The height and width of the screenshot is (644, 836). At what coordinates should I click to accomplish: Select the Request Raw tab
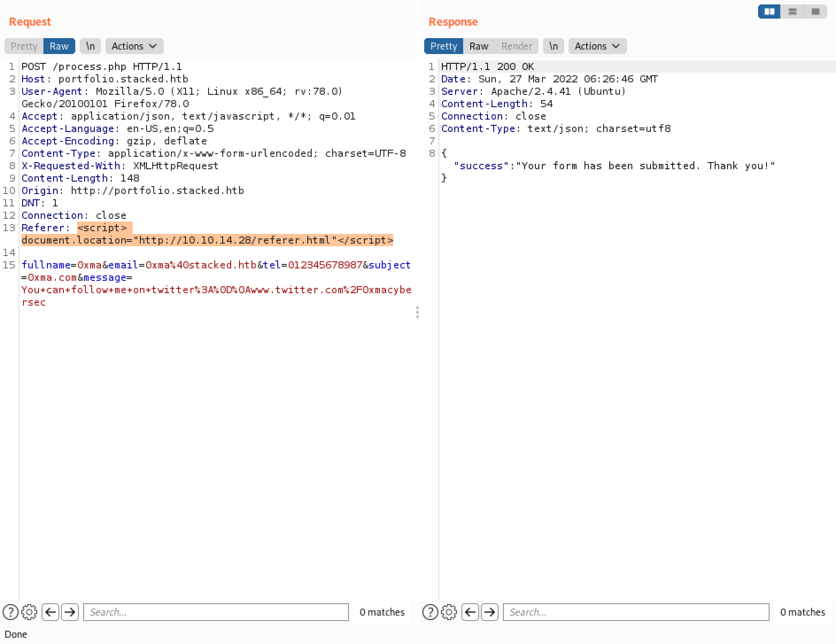59,46
